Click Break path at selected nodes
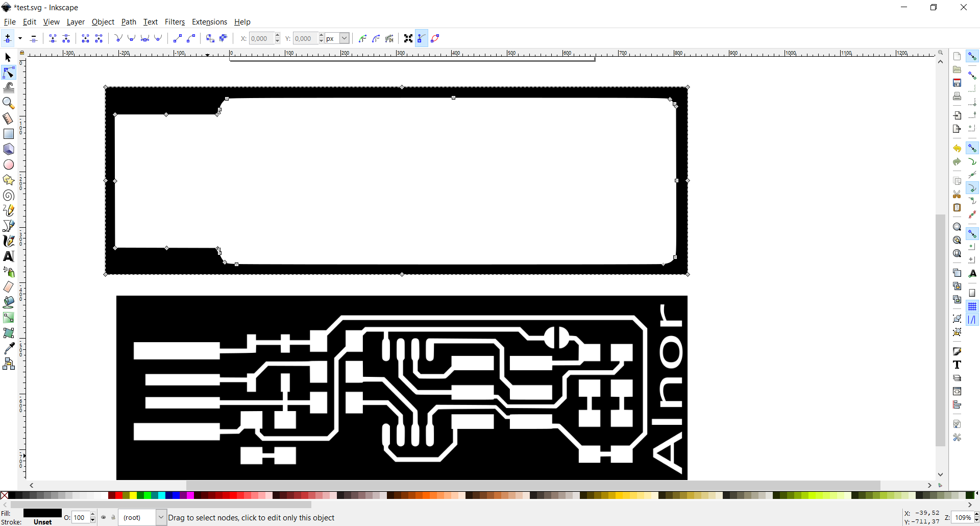This screenshot has height=526, width=980. (66, 38)
